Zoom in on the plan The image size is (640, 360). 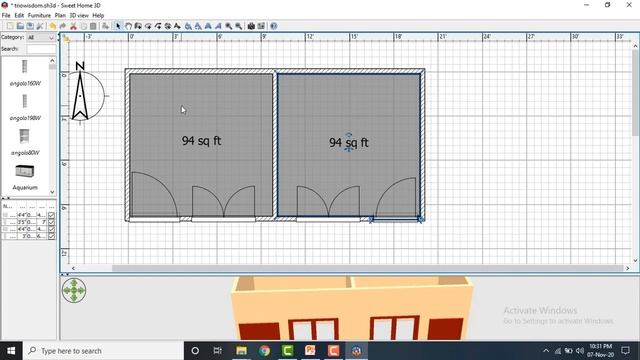tap(229, 26)
